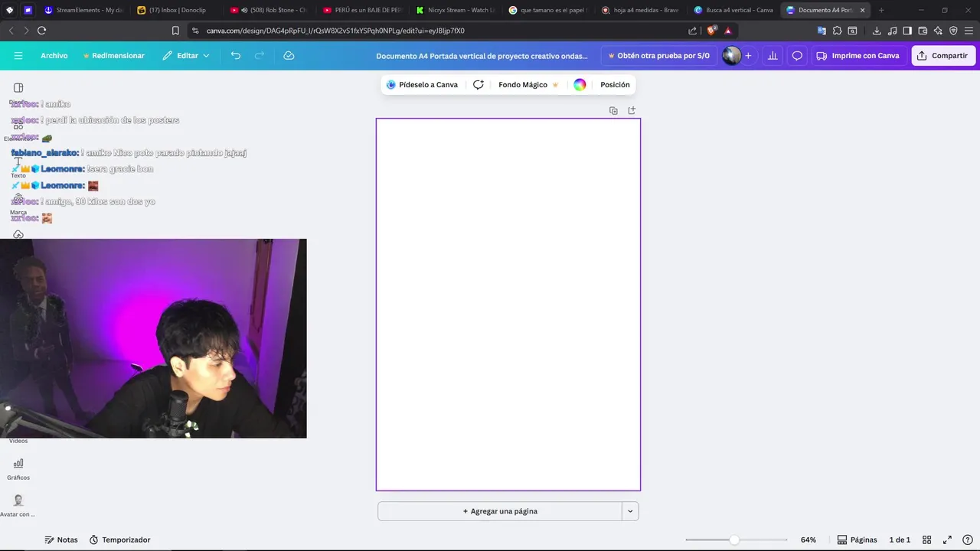
Task: Switch to Nicryx Stream Kick tab
Action: click(x=456, y=10)
